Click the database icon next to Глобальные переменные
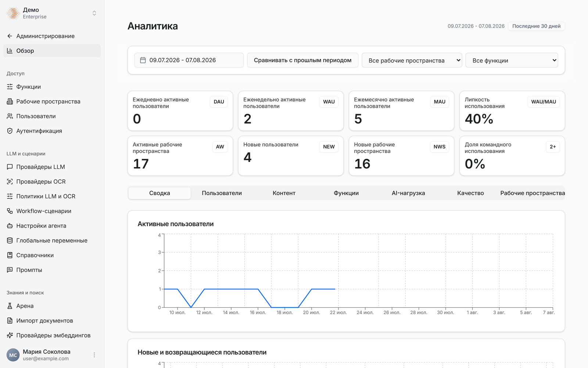The height and width of the screenshot is (368, 588). point(10,241)
